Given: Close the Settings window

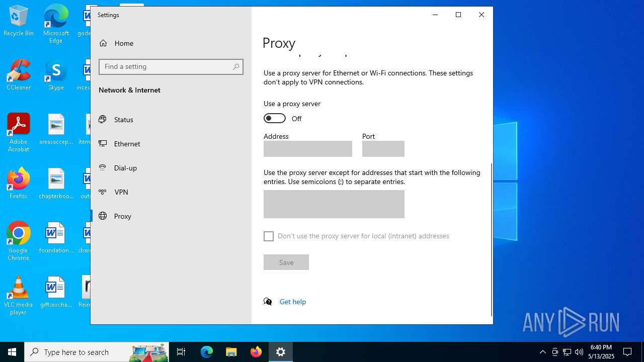Looking at the screenshot, I should pyautogui.click(x=481, y=15).
